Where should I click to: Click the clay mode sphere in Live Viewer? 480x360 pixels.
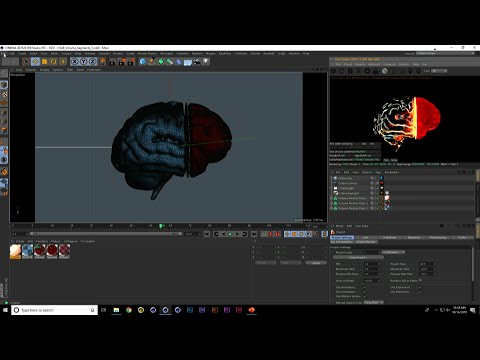[x=384, y=71]
